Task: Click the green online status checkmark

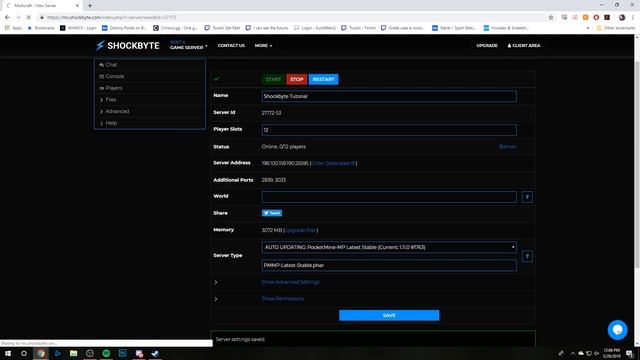Action: point(216,79)
